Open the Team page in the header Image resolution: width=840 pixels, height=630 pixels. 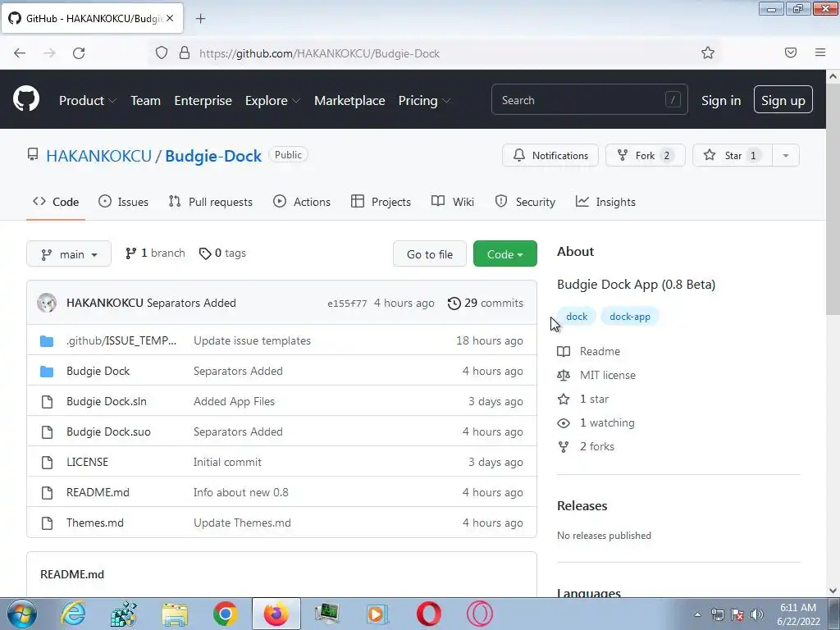[146, 100]
